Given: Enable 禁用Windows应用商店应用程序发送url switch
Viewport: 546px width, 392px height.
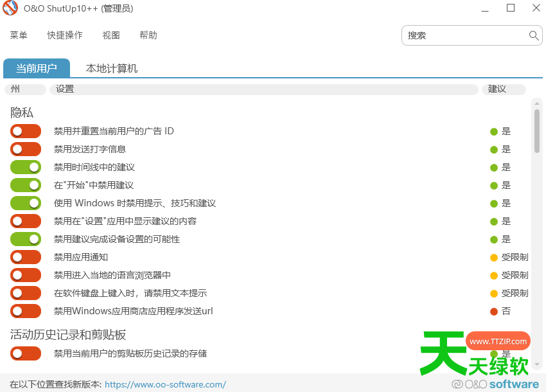Looking at the screenshot, I should [26, 311].
